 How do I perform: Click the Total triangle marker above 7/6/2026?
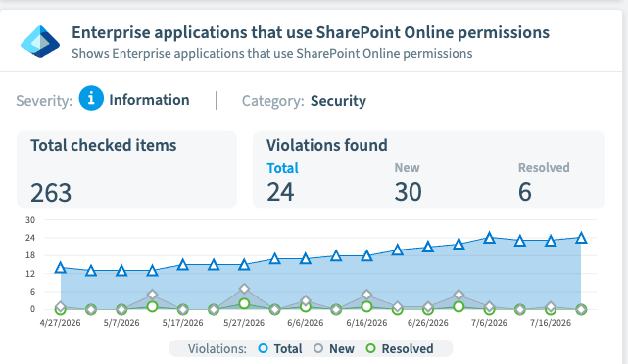(x=489, y=238)
